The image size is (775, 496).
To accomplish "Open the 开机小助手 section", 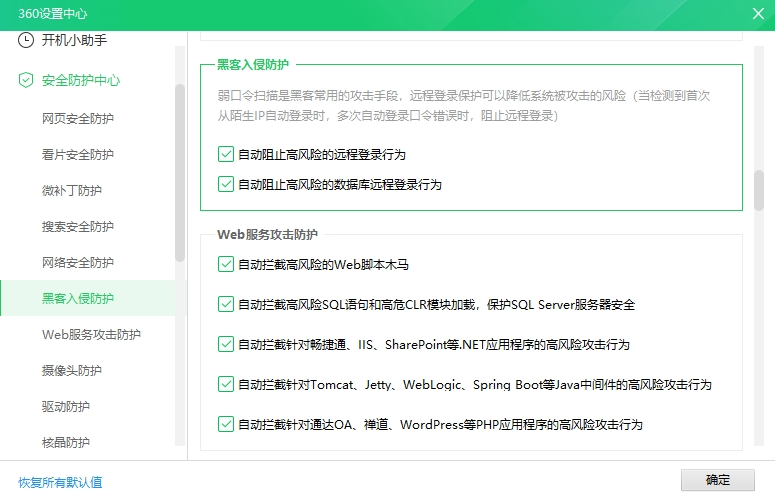I will coord(74,41).
